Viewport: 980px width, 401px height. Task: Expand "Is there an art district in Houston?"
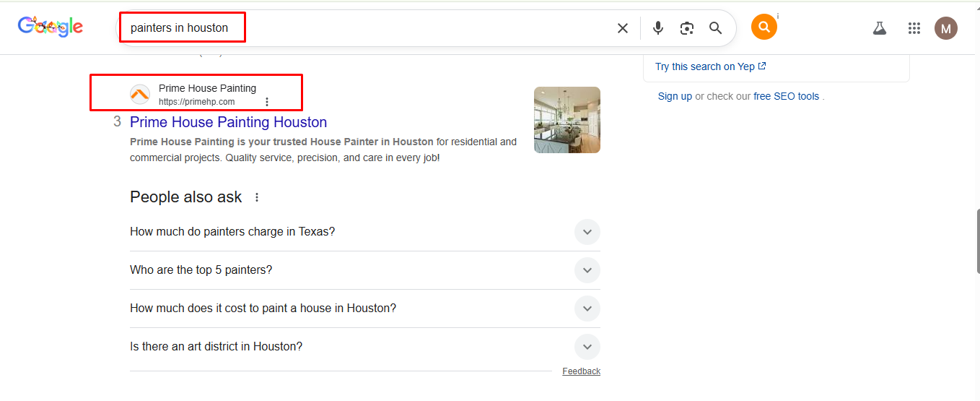point(587,347)
